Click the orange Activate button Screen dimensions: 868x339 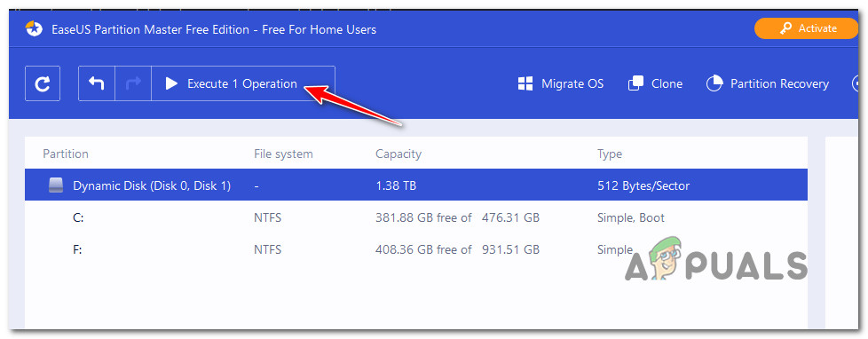pyautogui.click(x=806, y=28)
